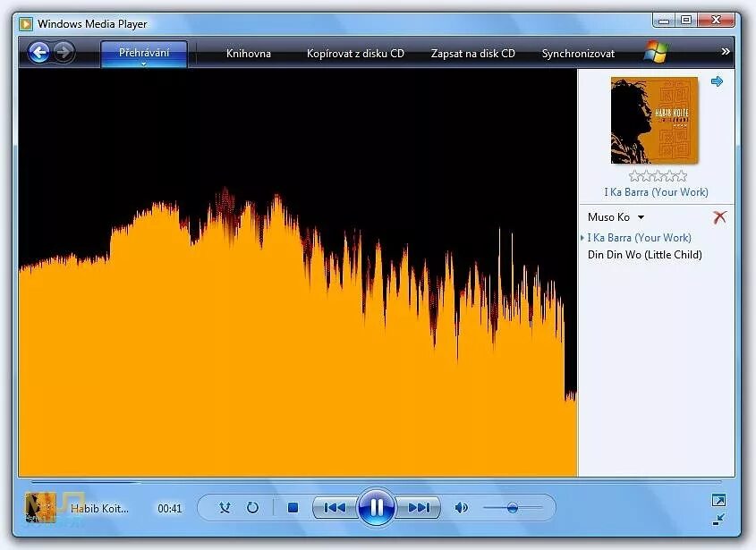
Task: Click the Muso Ko playlist name
Action: pos(608,217)
